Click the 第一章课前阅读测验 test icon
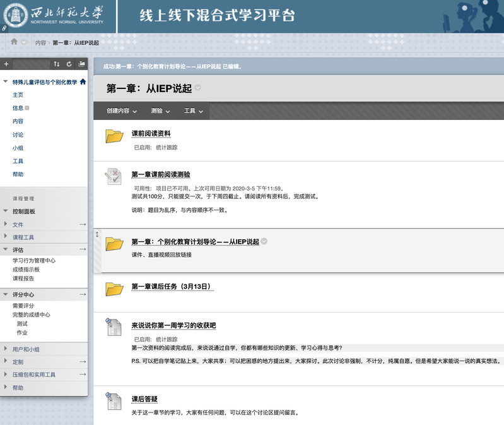Screen dimensions: 504x425 (114, 176)
